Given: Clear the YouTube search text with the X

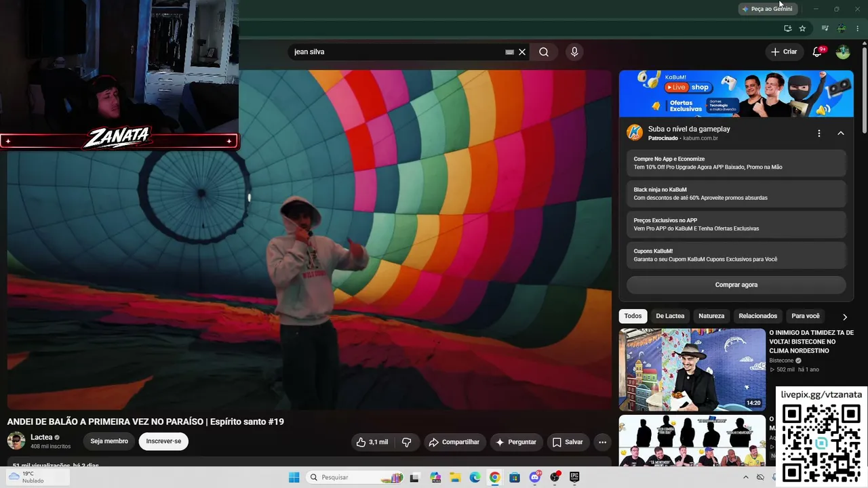Looking at the screenshot, I should pos(522,52).
